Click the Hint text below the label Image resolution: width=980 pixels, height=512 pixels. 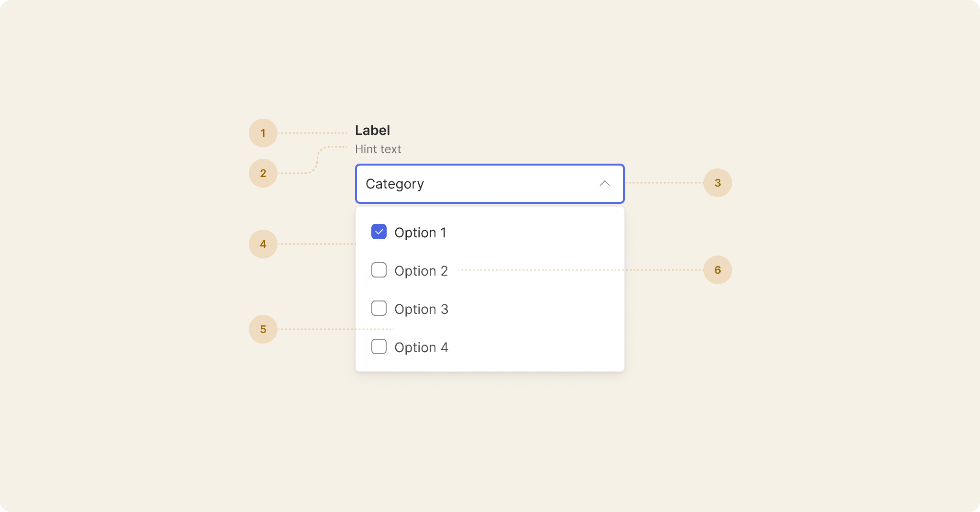pos(378,149)
